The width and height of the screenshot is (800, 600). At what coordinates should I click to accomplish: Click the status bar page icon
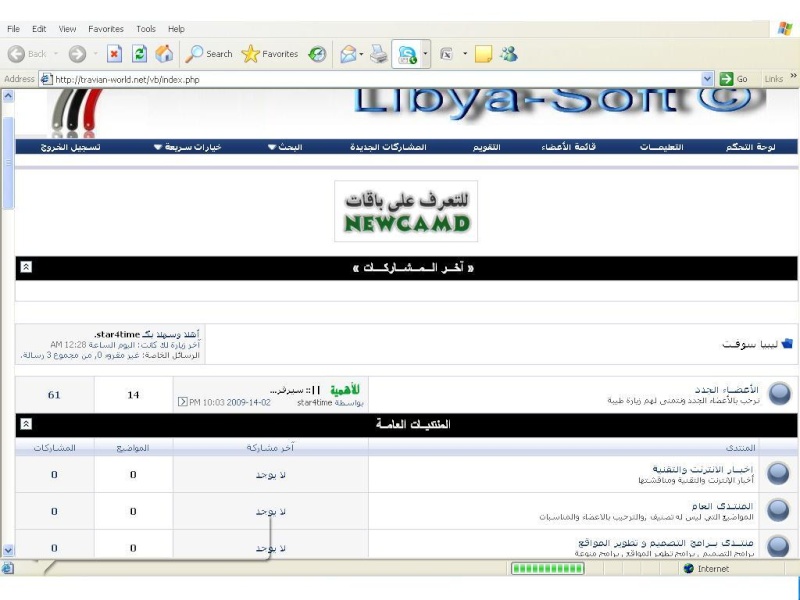click(x=7, y=568)
